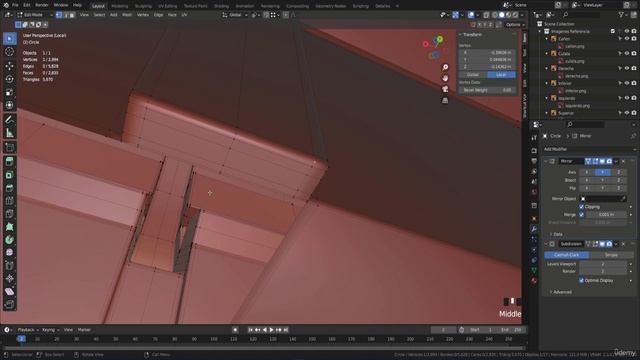The image size is (640, 360).
Task: Select Catmull-Clark subdivision type
Action: (567, 255)
